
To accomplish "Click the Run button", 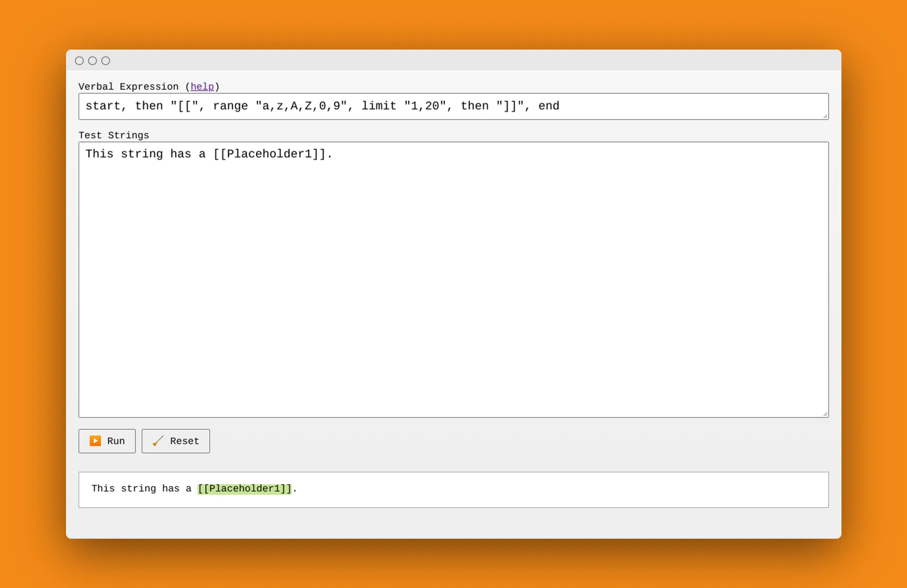I will click(107, 441).
